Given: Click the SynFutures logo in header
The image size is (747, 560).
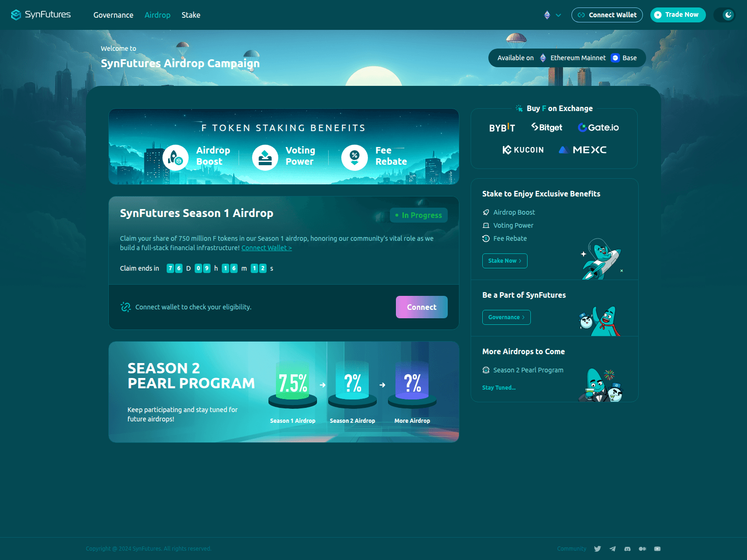Looking at the screenshot, I should coord(41,14).
